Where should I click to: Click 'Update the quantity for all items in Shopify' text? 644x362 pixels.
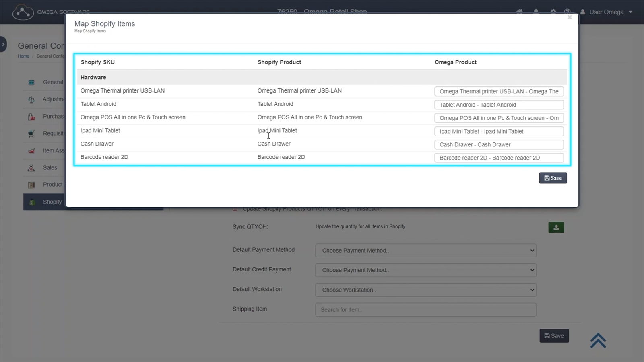coord(360,226)
